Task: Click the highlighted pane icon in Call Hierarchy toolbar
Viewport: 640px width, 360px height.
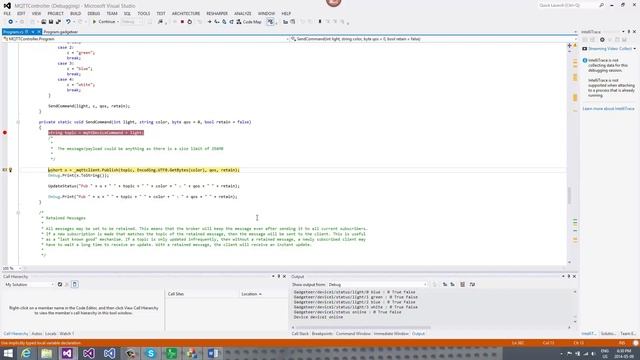Action: pyautogui.click(x=75, y=284)
